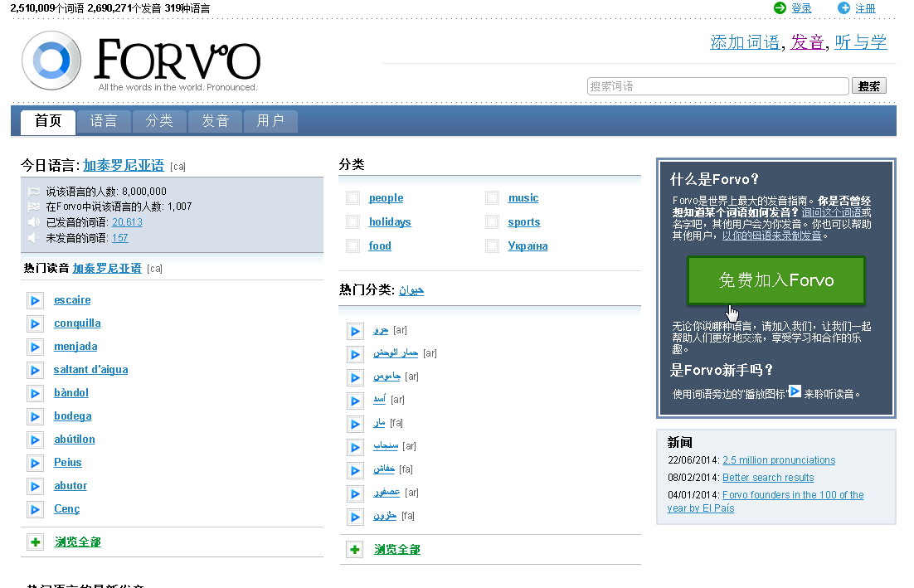
Task: Play audio for Persian word خفاش
Action: click(354, 471)
